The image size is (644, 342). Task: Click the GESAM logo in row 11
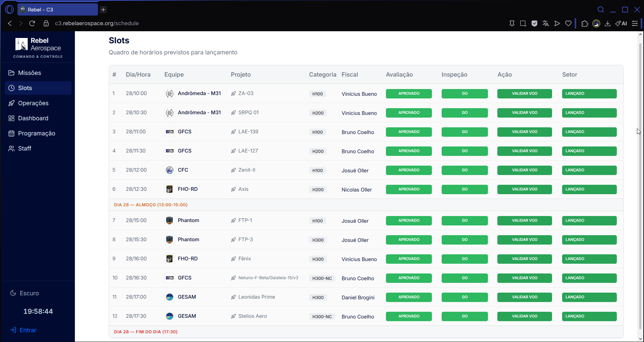click(x=169, y=297)
